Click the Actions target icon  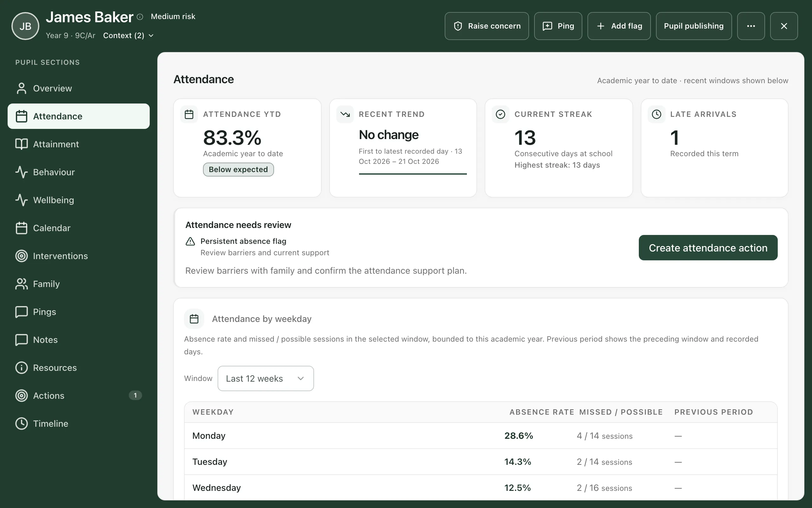pos(22,396)
